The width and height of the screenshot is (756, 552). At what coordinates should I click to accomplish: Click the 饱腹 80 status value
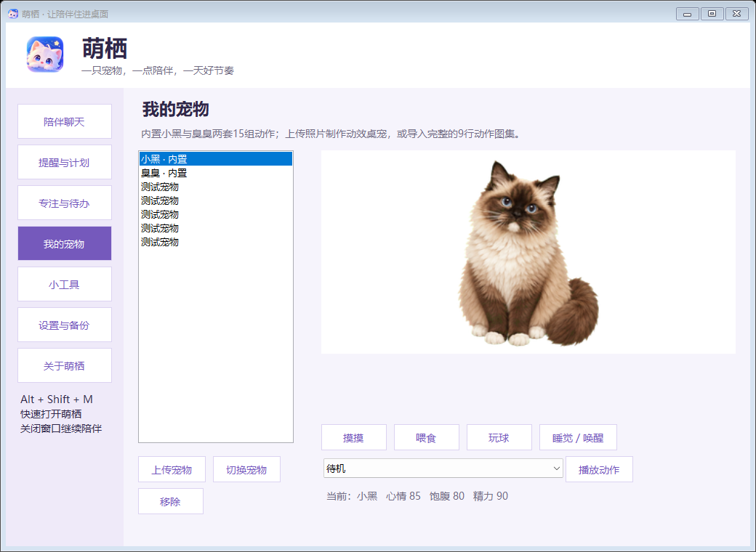447,496
